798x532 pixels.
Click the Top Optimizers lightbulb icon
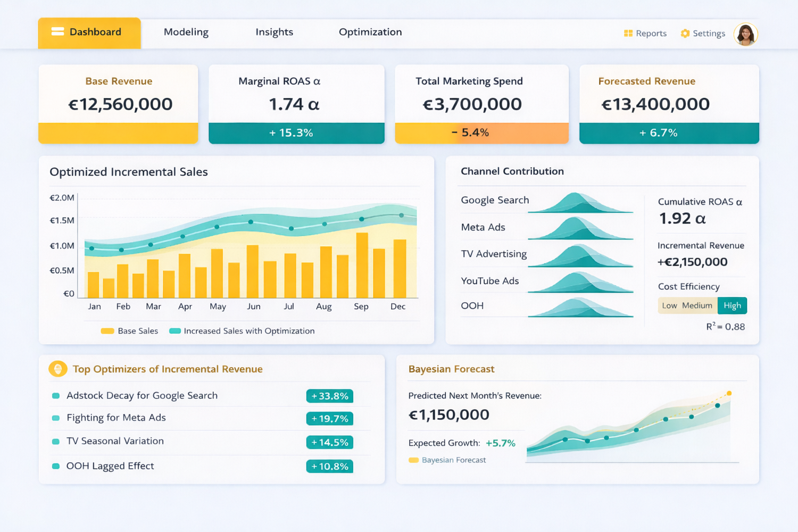[57, 369]
